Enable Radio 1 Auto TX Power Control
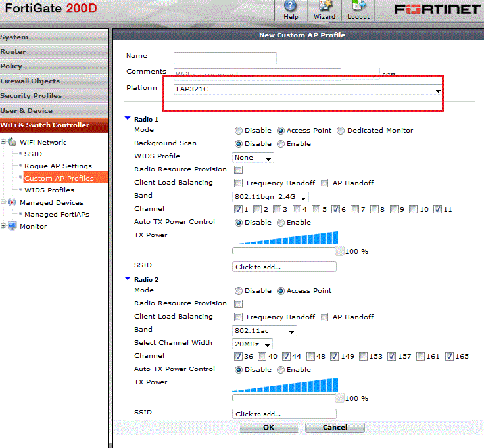This screenshot has width=484, height=448. point(280,223)
